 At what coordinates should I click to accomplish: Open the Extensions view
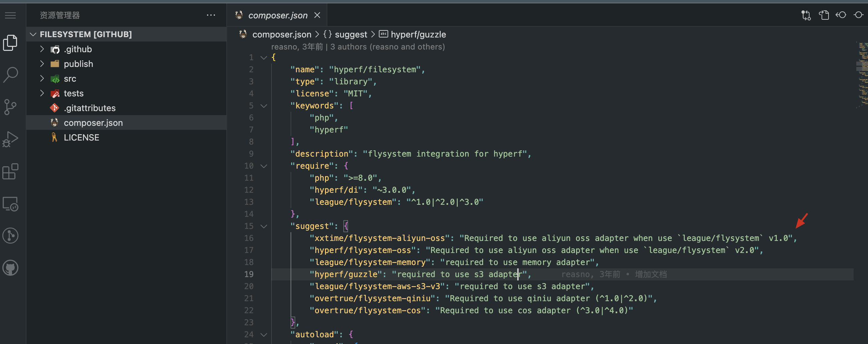point(10,171)
